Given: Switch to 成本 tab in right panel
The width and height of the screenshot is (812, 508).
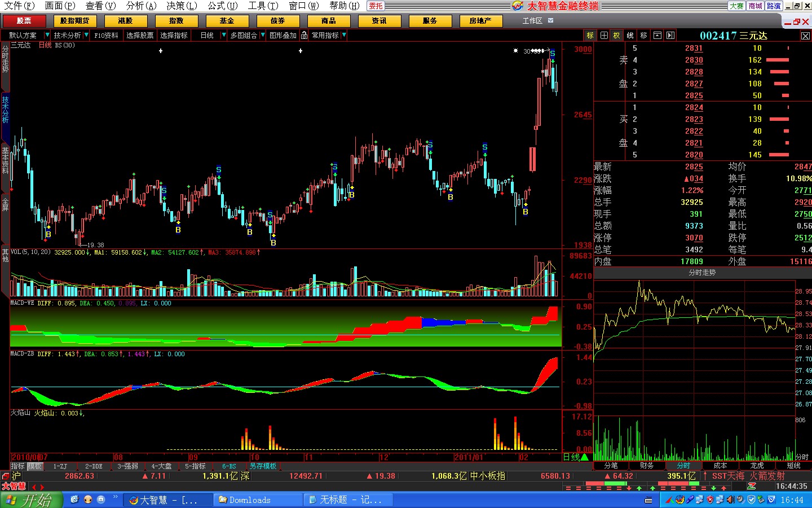Looking at the screenshot, I should tap(721, 466).
